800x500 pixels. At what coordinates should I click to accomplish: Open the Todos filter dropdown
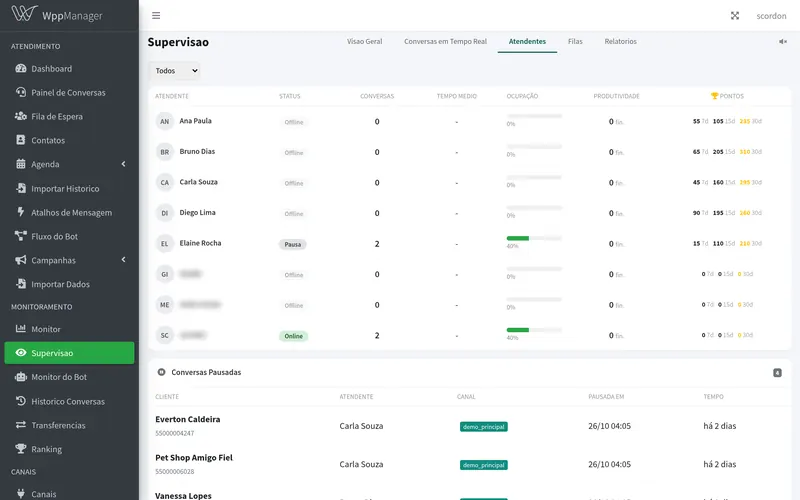(174, 71)
